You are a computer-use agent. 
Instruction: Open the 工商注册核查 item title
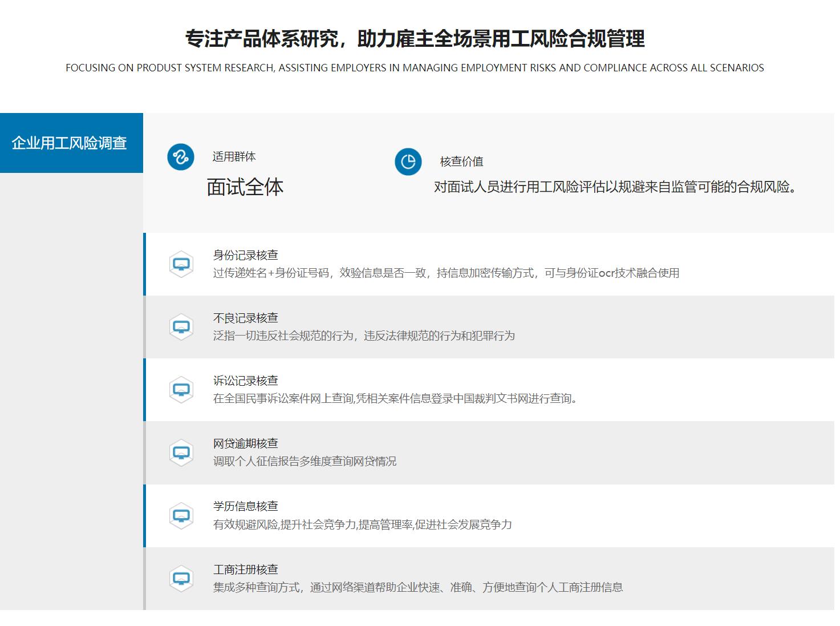click(246, 570)
